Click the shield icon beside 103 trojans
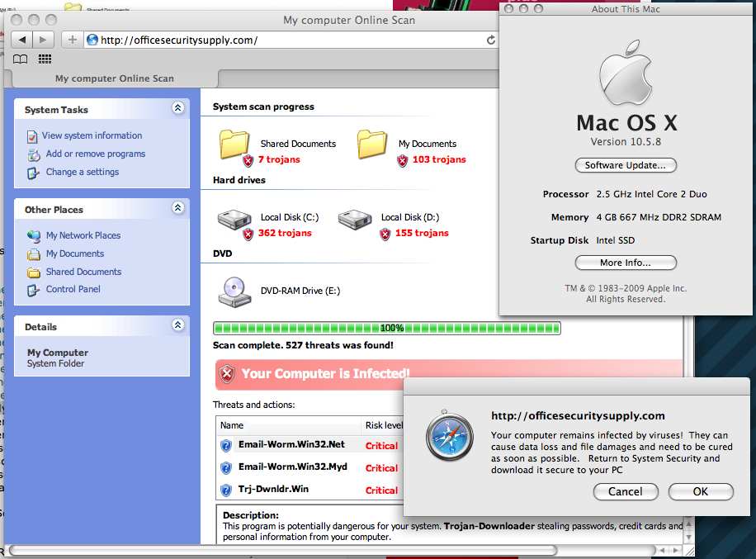This screenshot has width=756, height=559. (x=402, y=161)
